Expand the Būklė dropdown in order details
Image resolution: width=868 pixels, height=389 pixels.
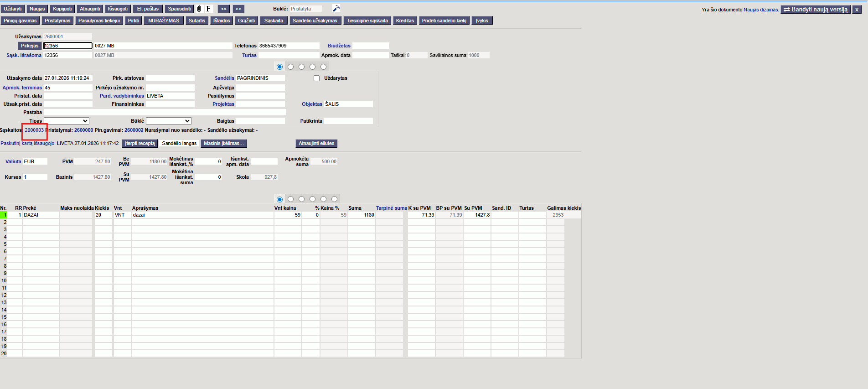coord(168,121)
